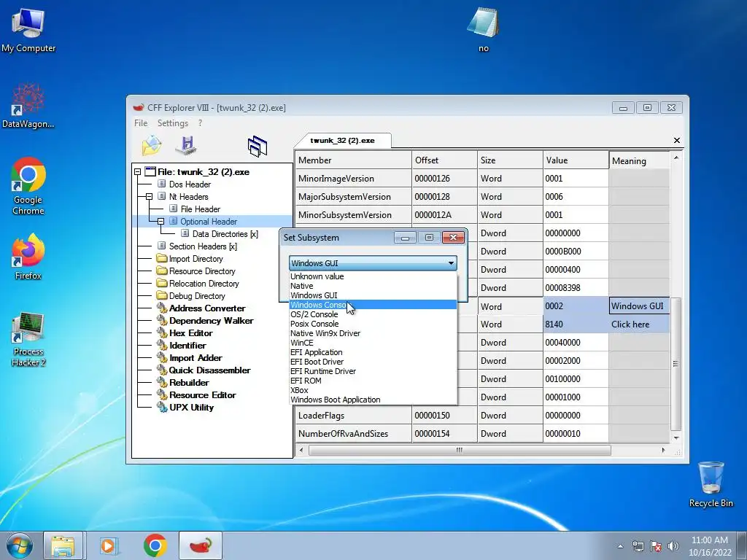Screen dimensions: 747x560
Task: Select the twunk_32 (2).exe tab
Action: (x=342, y=141)
